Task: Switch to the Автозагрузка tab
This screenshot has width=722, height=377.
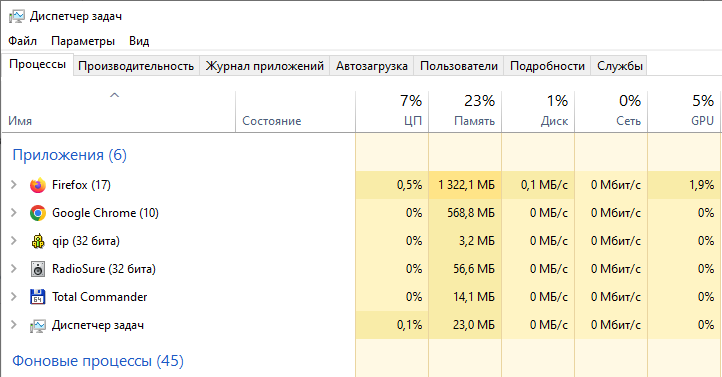Action: 372,66
